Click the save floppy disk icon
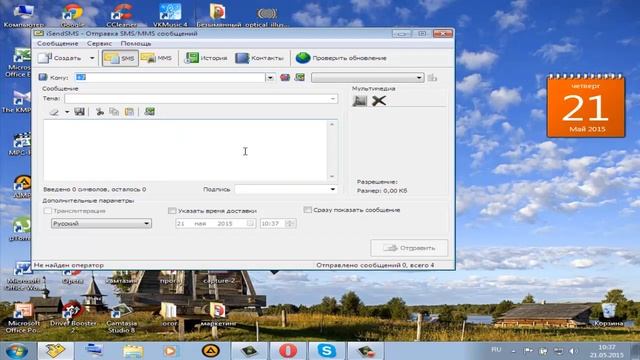This screenshot has height=360, width=640. coord(80,111)
